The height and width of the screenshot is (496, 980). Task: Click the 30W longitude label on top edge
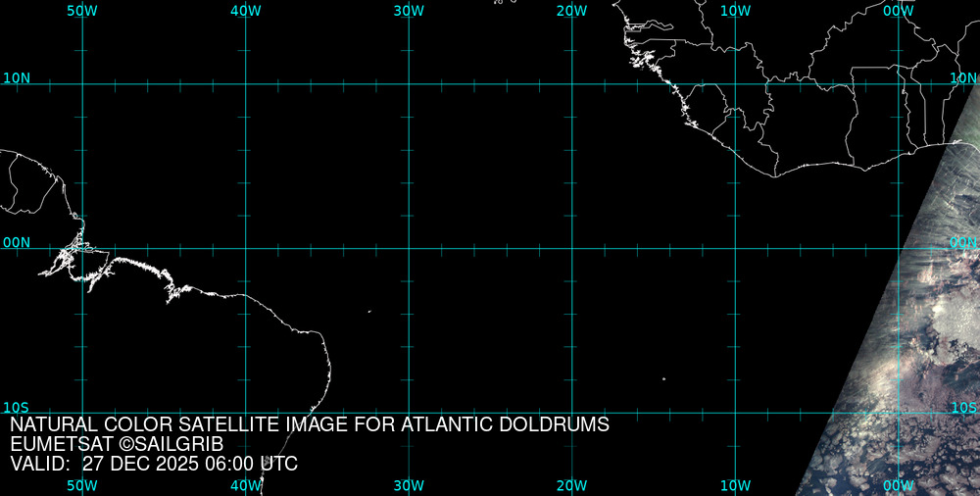coord(409,10)
